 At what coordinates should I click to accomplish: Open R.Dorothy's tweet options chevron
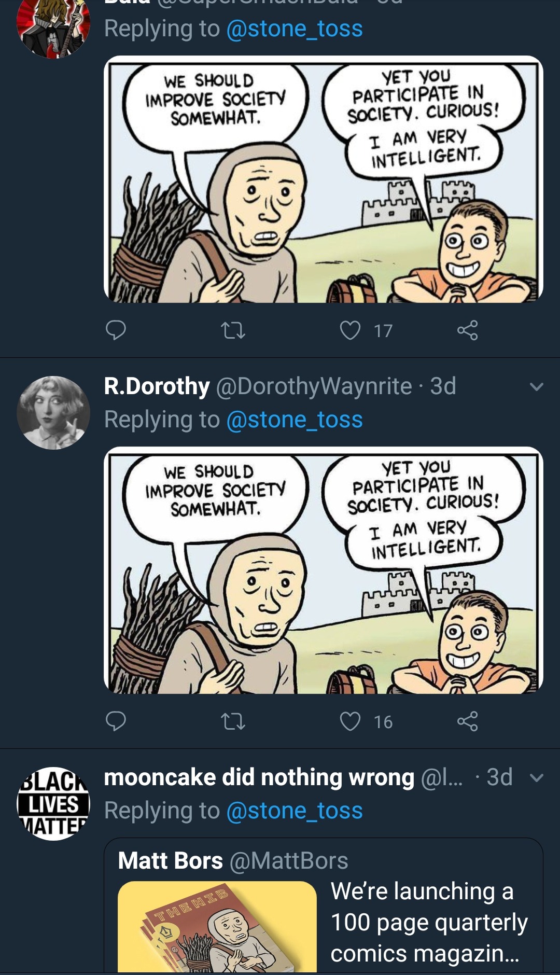537,387
